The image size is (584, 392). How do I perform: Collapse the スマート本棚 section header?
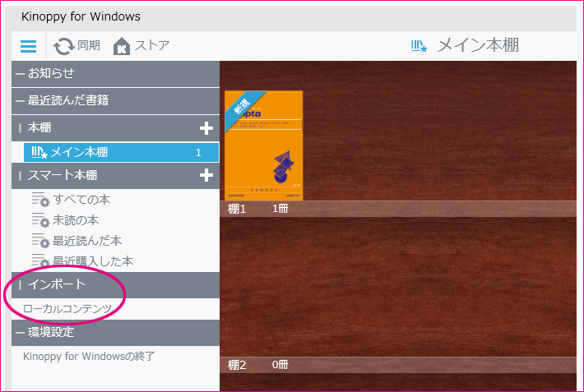115,175
